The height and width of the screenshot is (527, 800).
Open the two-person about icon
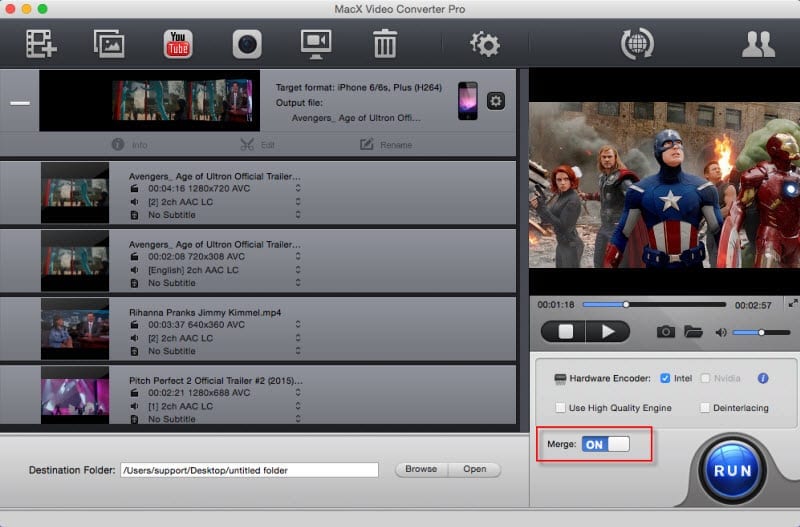tap(758, 44)
